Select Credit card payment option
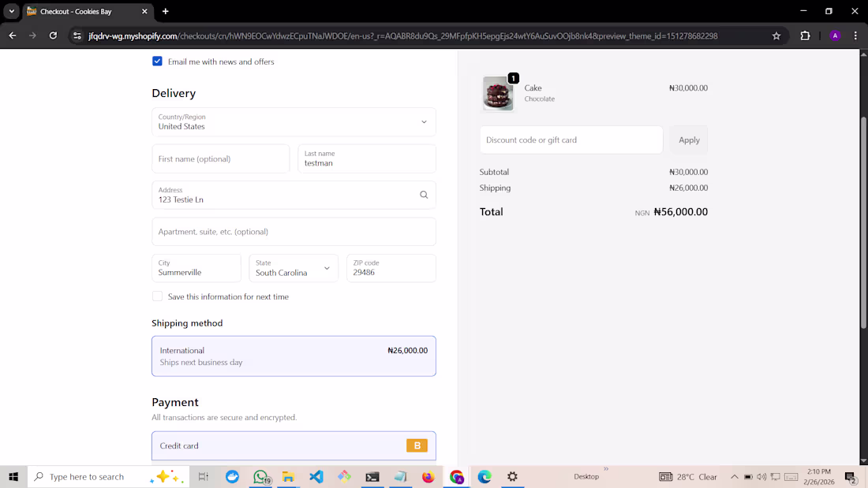Screen dimensions: 868x488 point(294,445)
